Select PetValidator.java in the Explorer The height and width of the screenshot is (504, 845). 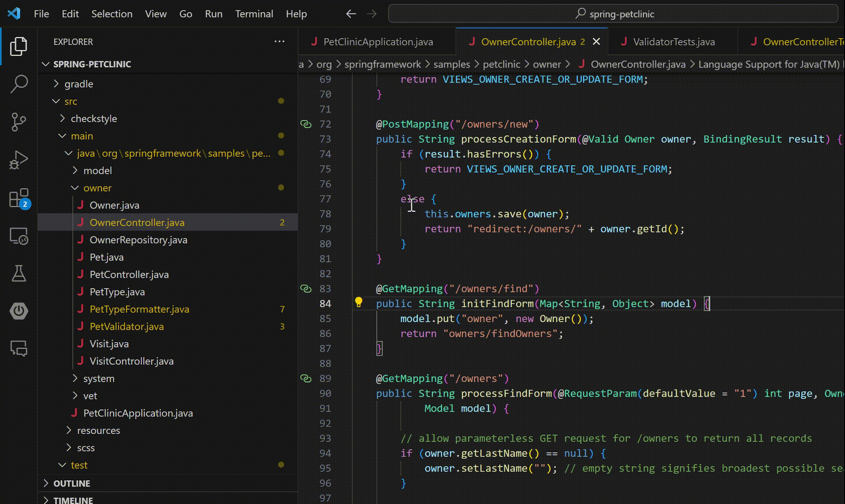tap(127, 326)
